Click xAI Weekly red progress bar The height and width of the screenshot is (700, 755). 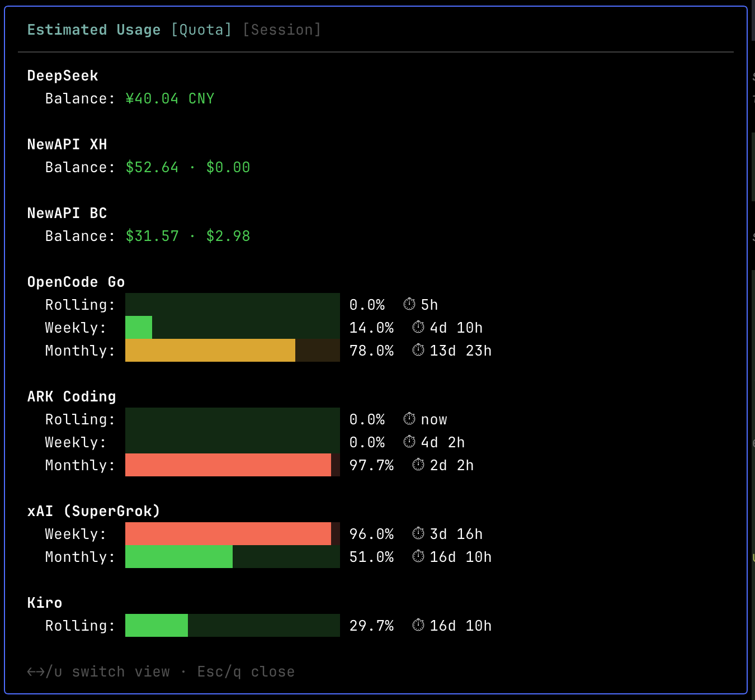pyautogui.click(x=233, y=534)
